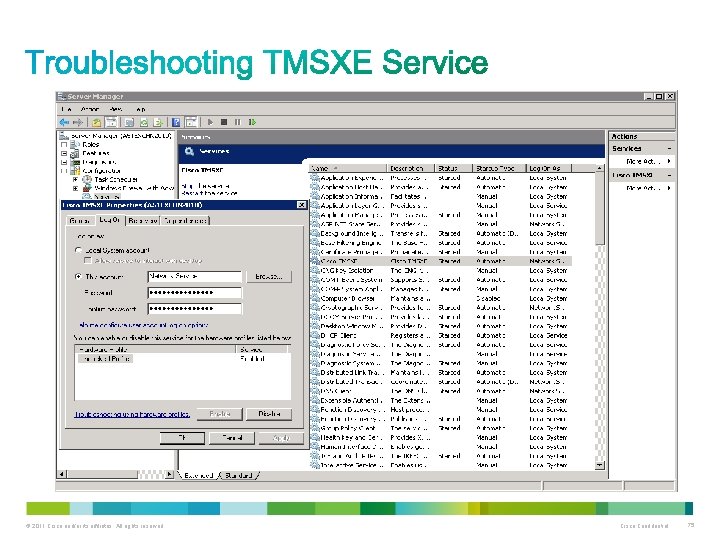The image size is (720, 540).
Task: Toggle the Show/Hide Console Tree toolbar icon
Action: coord(111,122)
